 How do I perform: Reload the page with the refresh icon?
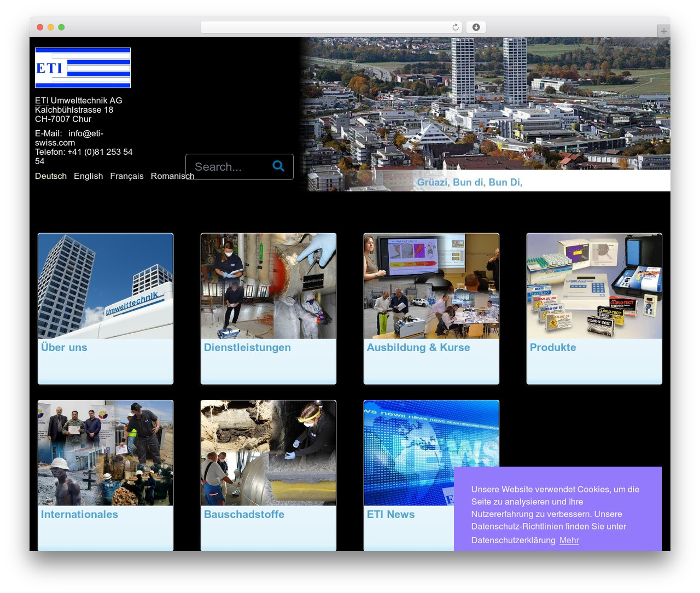click(x=456, y=27)
